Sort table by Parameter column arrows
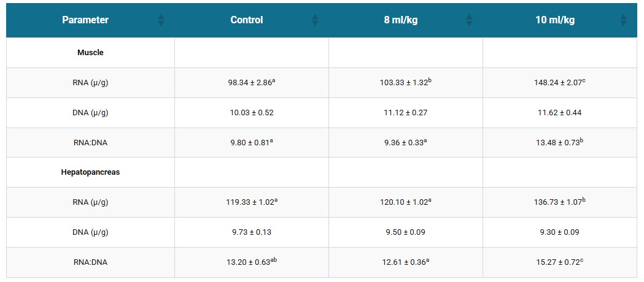The image size is (644, 282). (161, 20)
